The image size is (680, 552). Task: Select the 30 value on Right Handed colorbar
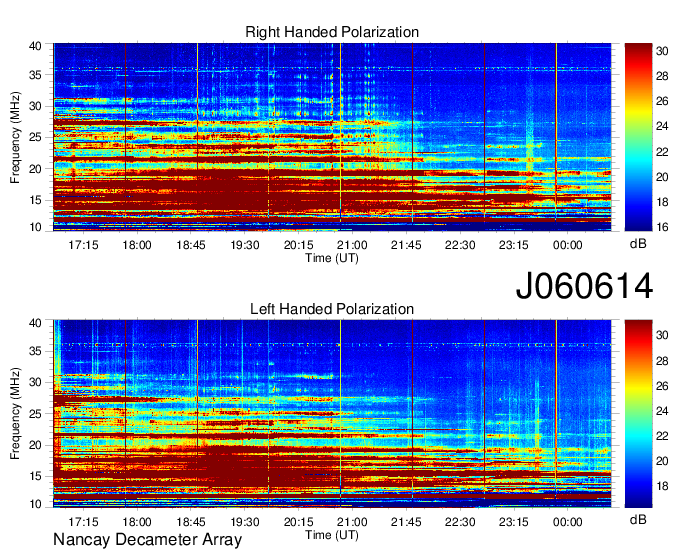[662, 51]
